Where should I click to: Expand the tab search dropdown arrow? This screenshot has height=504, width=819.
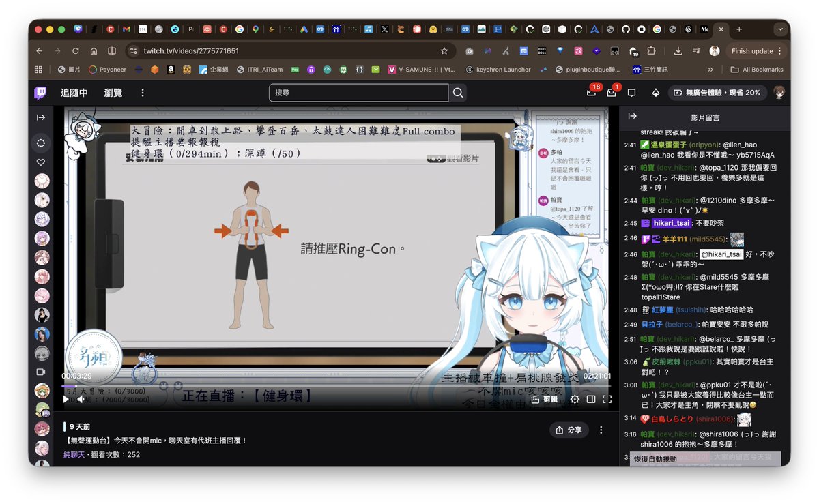(x=780, y=29)
